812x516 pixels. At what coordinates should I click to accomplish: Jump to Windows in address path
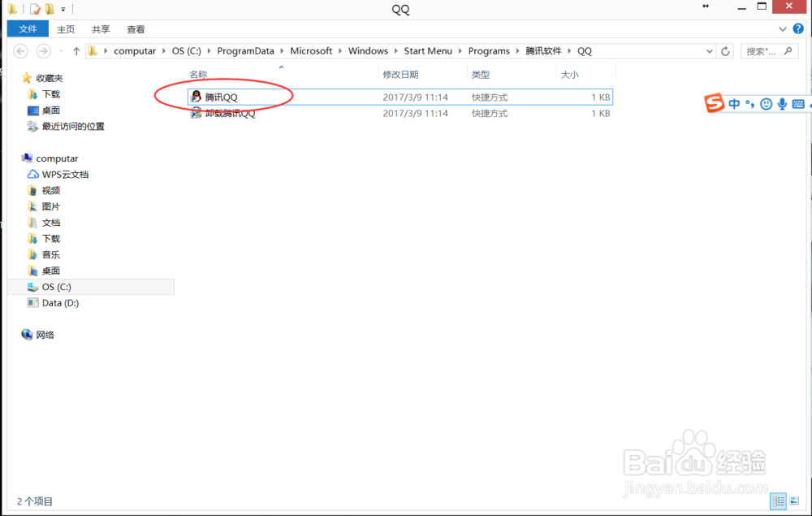368,50
